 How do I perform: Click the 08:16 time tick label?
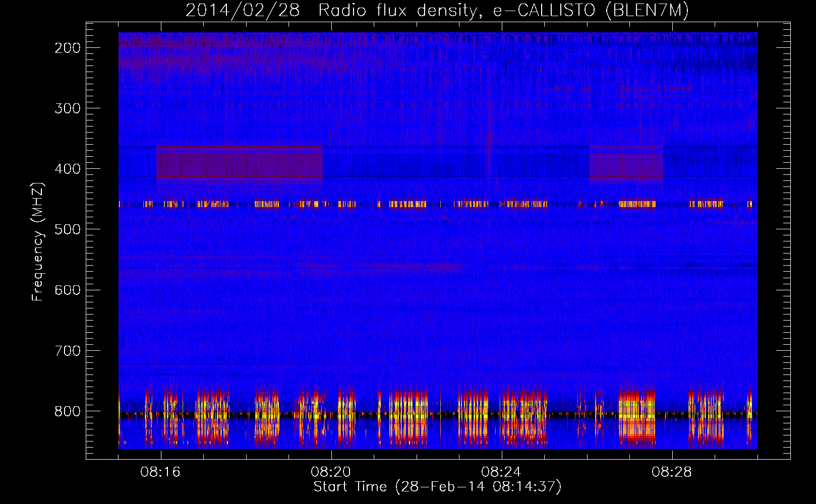click(x=160, y=472)
